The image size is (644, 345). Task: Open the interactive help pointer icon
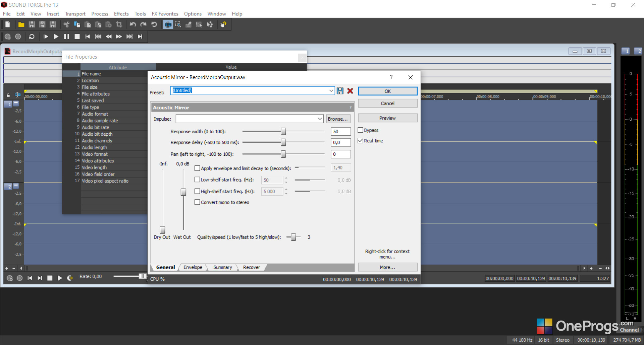[223, 24]
